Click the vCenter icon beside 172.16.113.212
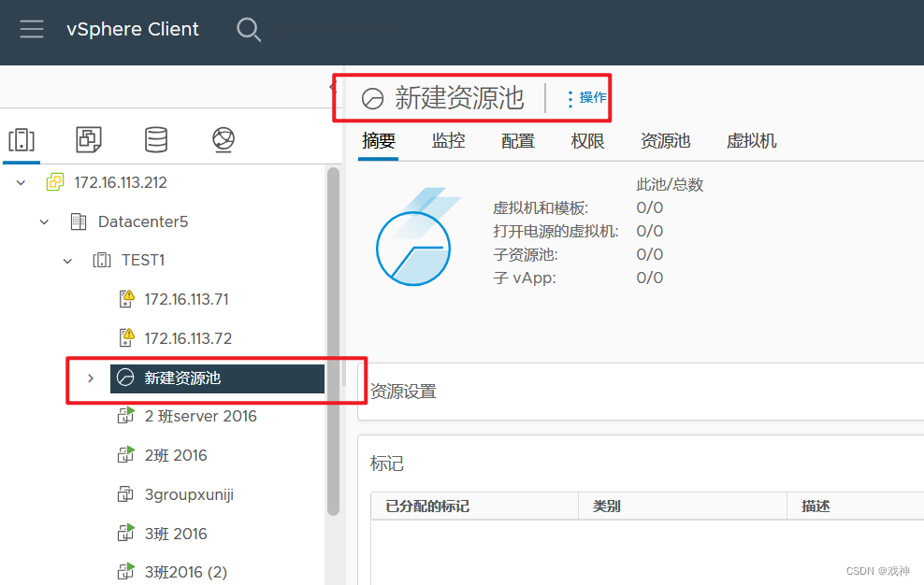924x585 pixels. coord(55,182)
